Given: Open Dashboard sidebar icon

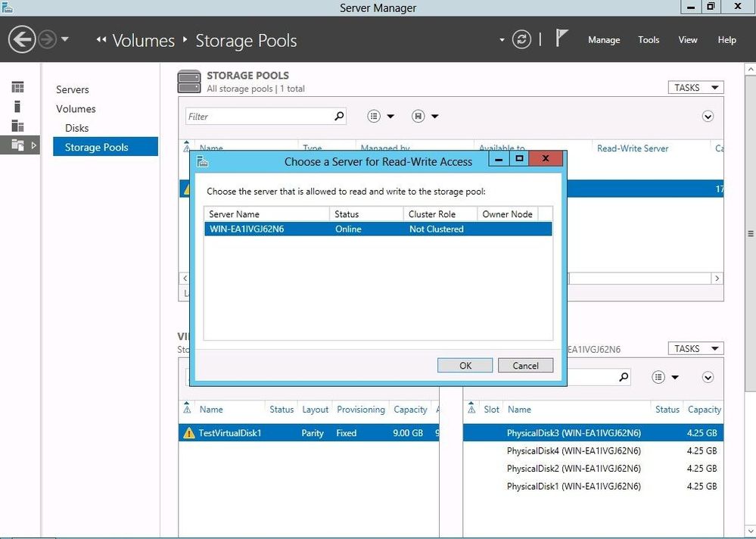Looking at the screenshot, I should click(18, 87).
